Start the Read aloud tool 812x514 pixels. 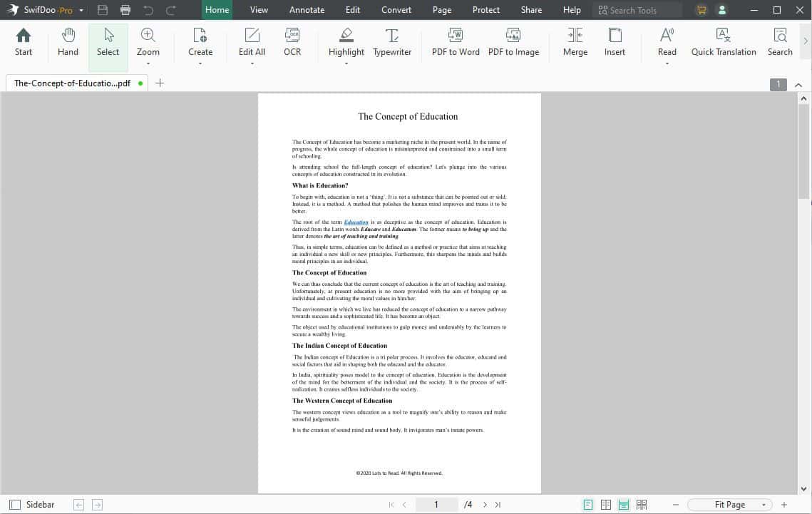(x=667, y=43)
